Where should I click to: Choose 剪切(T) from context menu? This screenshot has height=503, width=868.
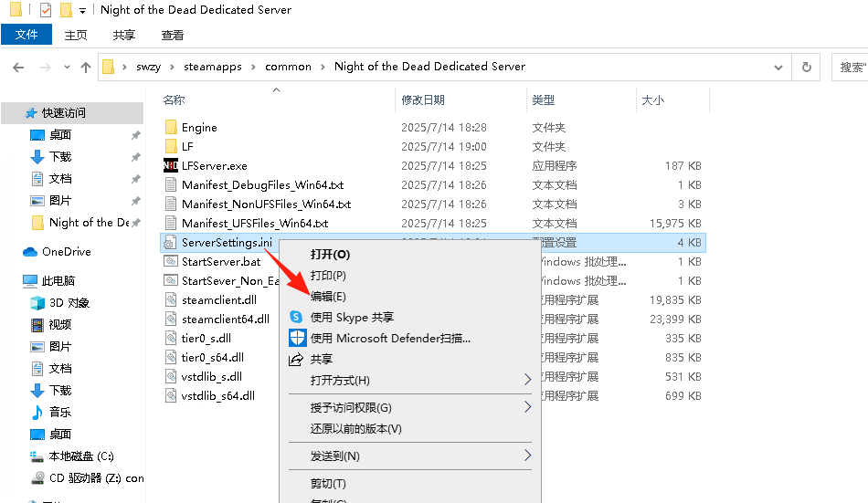coord(328,484)
